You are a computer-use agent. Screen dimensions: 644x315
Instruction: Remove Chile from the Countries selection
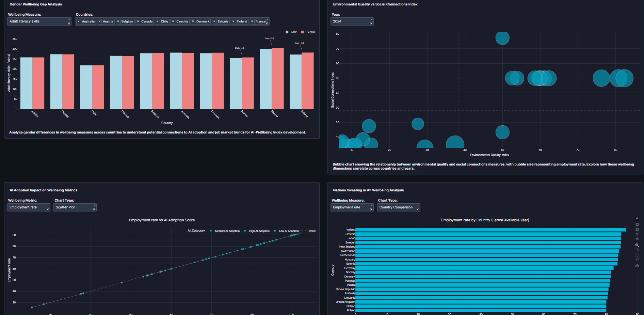coord(158,21)
